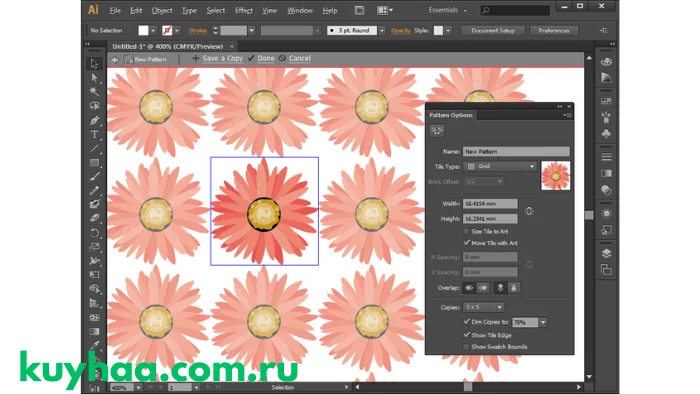Viewport: 700px width, 394px height.
Task: Select the Free Transform tool
Action: tap(94, 275)
